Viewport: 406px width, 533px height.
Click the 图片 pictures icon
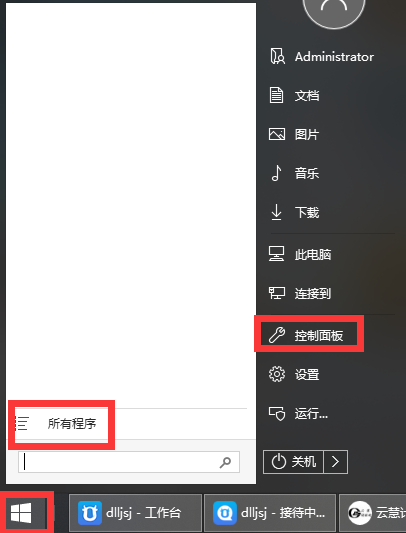277,134
